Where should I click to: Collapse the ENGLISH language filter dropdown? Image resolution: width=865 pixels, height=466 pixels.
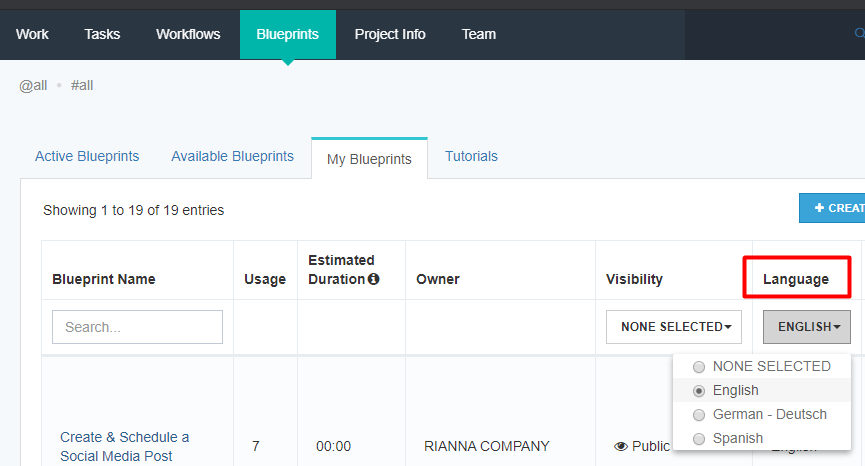[806, 327]
